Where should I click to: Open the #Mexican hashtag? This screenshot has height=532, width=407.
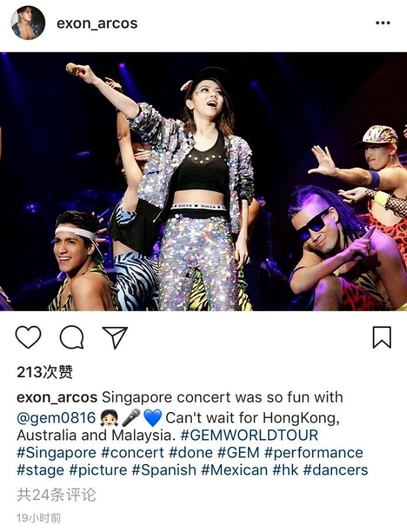click(235, 471)
